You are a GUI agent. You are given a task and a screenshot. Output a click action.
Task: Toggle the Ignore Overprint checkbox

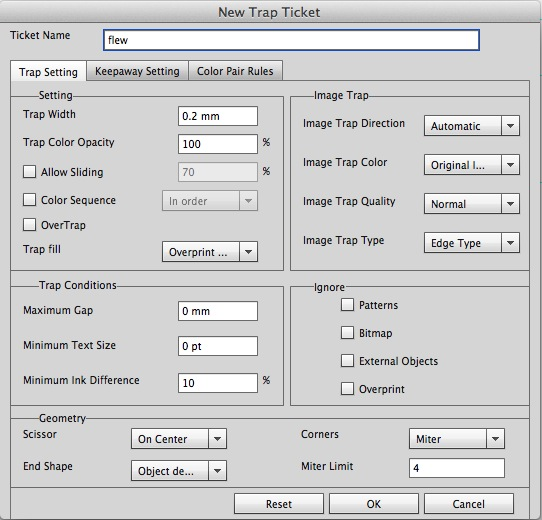(x=347, y=389)
